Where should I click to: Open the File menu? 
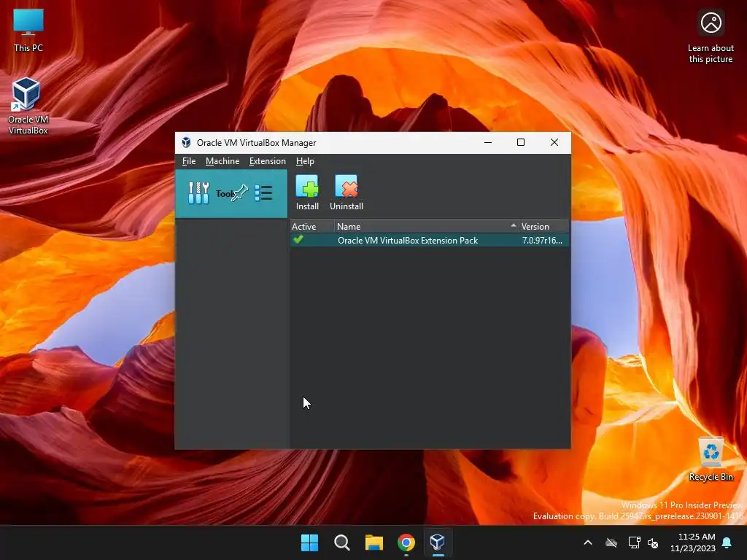(x=189, y=161)
